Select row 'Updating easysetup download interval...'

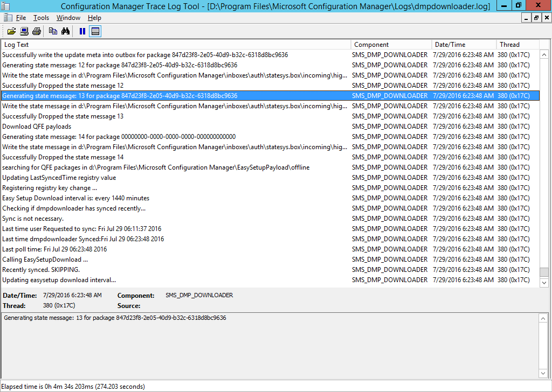coord(270,280)
